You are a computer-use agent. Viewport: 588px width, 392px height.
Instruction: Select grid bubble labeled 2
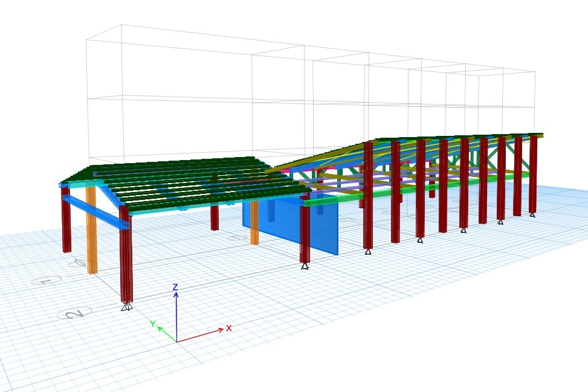pos(74,313)
